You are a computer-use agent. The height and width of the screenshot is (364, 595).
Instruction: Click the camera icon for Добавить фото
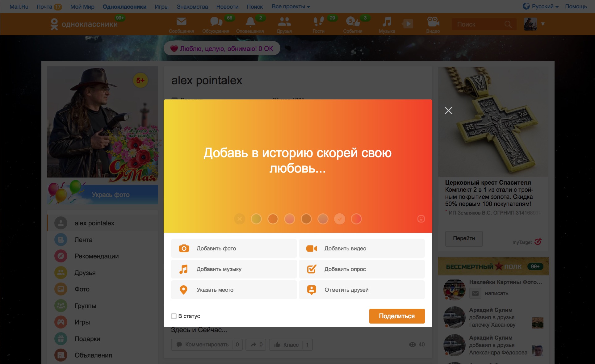pyautogui.click(x=184, y=249)
